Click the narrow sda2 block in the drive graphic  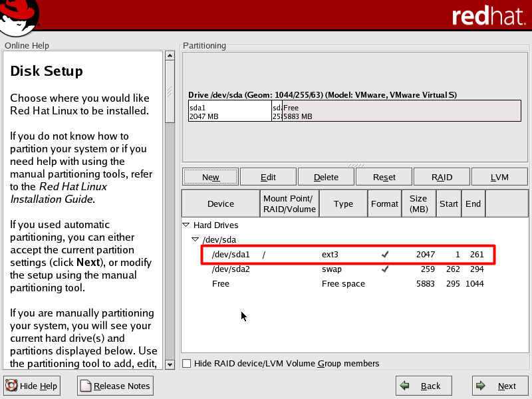(x=277, y=110)
